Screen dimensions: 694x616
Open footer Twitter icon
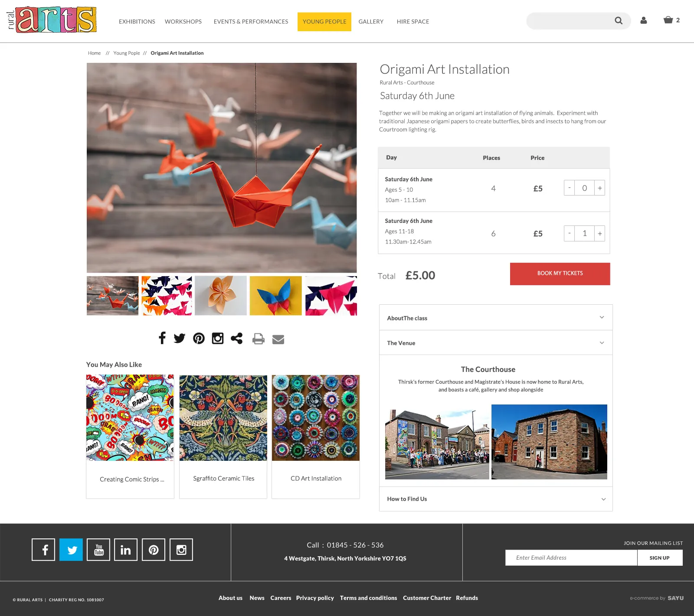point(71,550)
